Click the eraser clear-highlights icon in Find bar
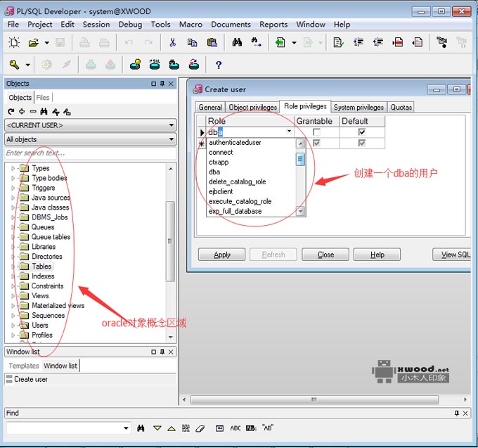478x448 pixels. 200,428
